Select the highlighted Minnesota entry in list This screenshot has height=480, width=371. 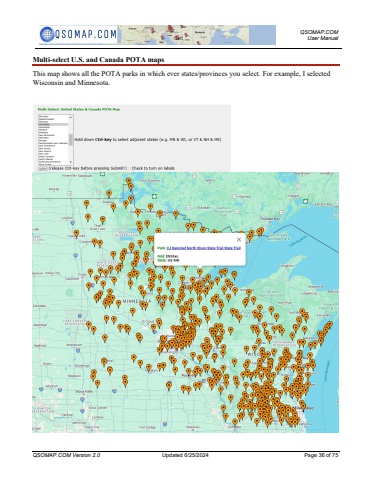coord(53,124)
